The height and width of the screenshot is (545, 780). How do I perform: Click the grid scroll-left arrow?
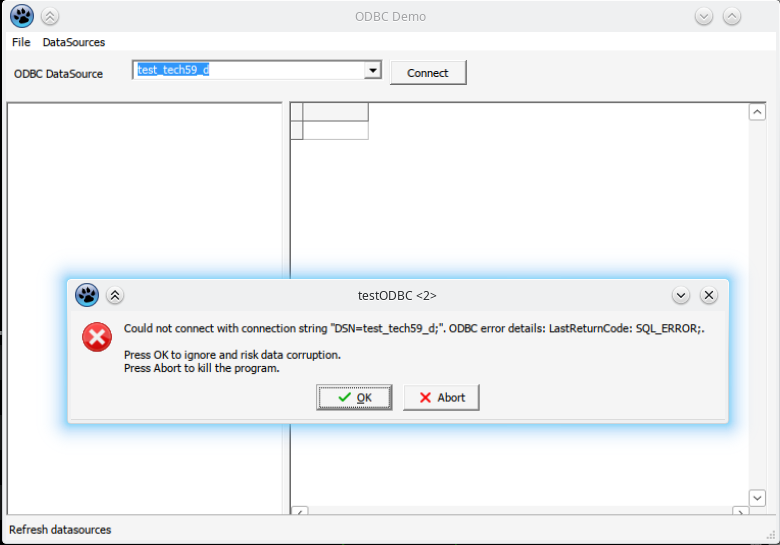point(300,511)
